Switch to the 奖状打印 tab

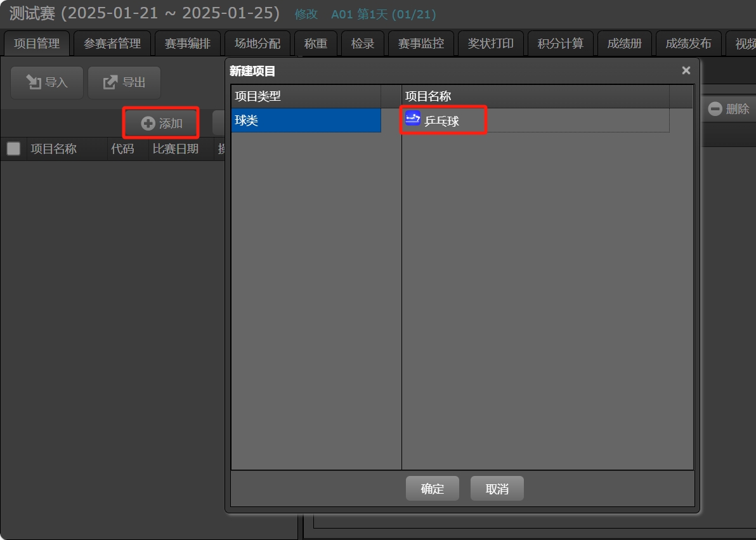click(x=490, y=43)
